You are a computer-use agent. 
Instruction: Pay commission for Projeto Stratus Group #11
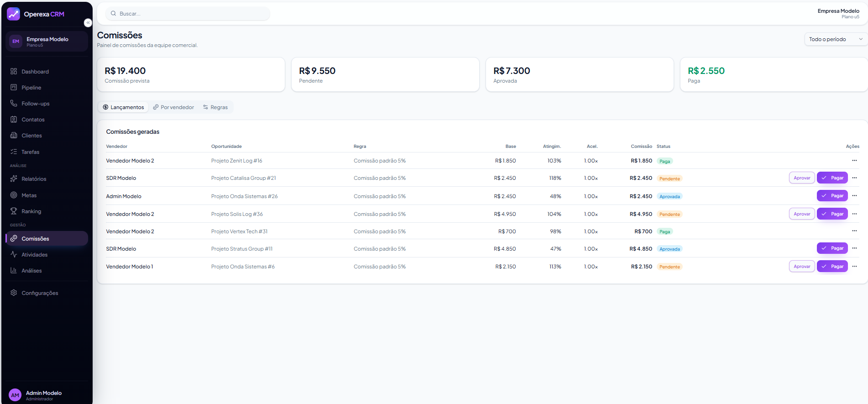[832, 248]
